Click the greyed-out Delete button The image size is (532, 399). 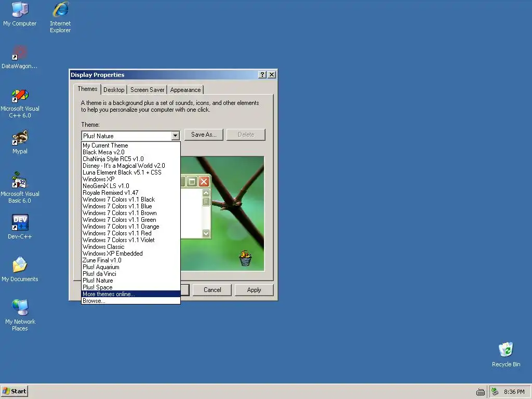246,135
